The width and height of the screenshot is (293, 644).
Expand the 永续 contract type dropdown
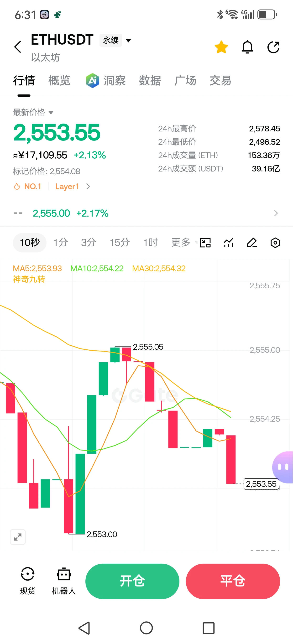pyautogui.click(x=115, y=40)
